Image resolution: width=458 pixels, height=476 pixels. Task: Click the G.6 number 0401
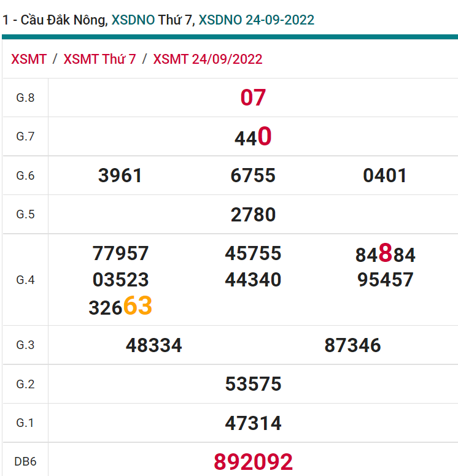coord(385,176)
